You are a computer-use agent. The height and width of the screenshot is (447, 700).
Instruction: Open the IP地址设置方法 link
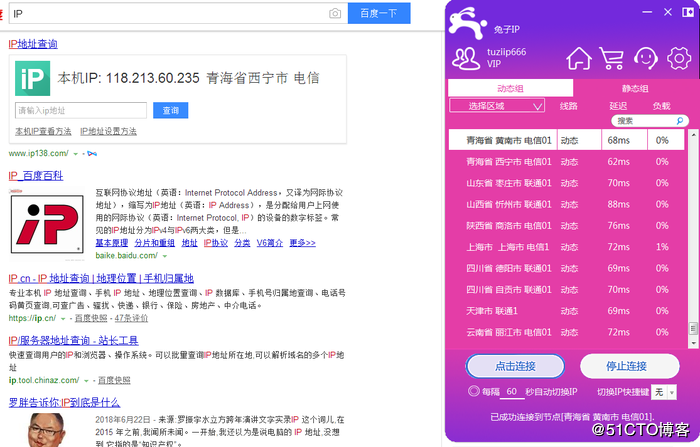(108, 131)
